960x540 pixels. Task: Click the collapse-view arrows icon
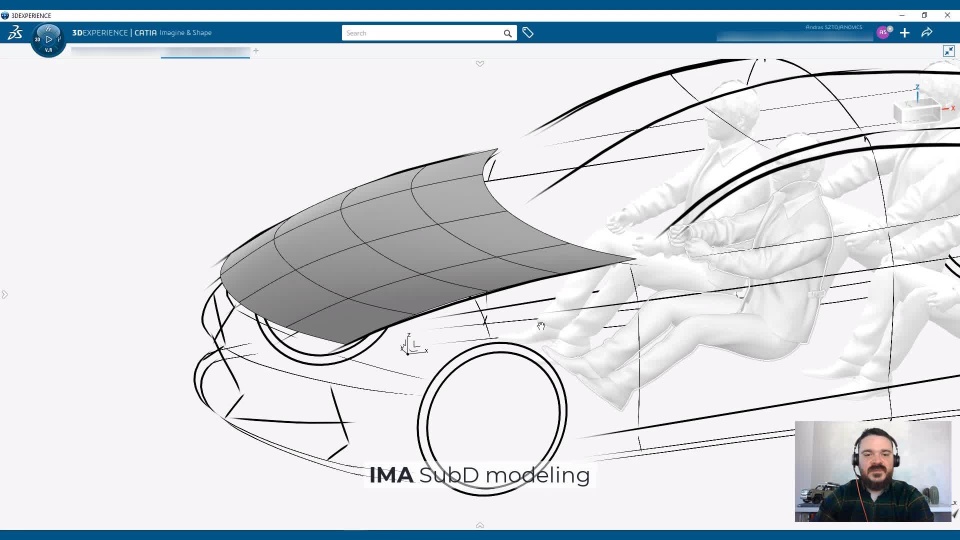coord(948,51)
